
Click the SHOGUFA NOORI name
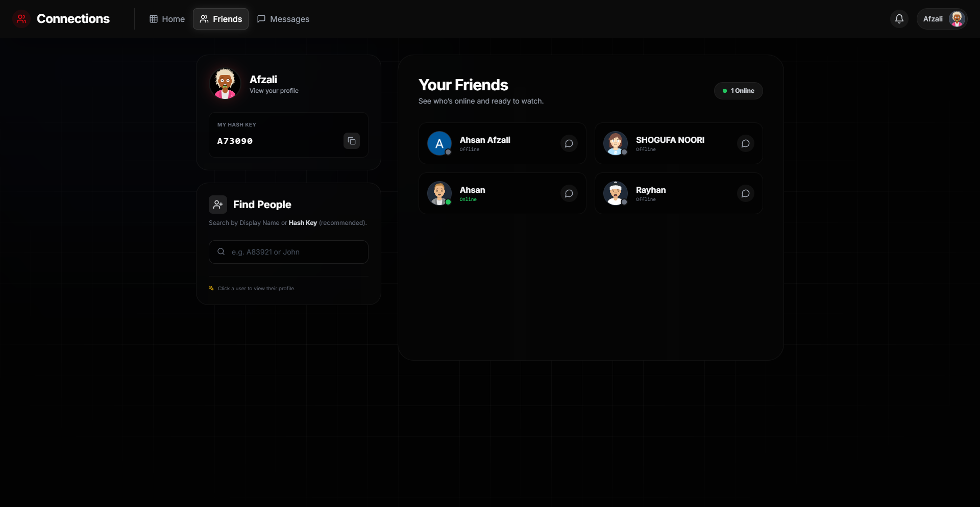[x=670, y=140]
